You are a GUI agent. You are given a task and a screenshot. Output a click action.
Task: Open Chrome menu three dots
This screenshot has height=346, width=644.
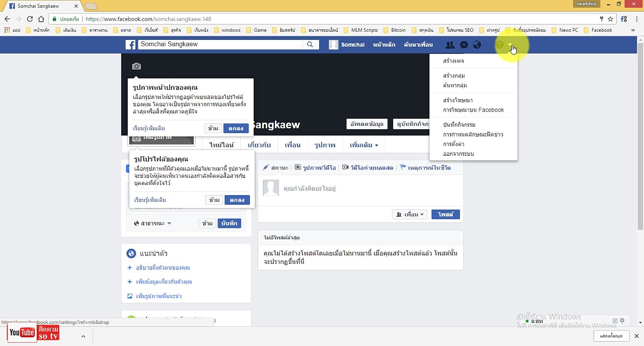637,19
